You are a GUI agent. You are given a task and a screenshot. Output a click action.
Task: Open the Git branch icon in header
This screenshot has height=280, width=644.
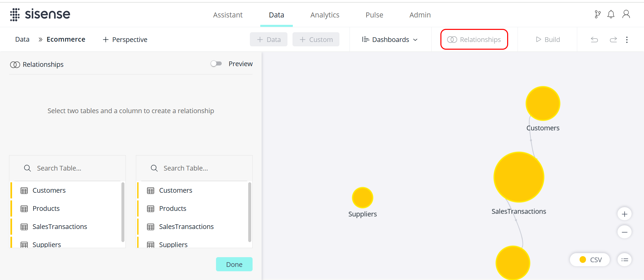[597, 14]
